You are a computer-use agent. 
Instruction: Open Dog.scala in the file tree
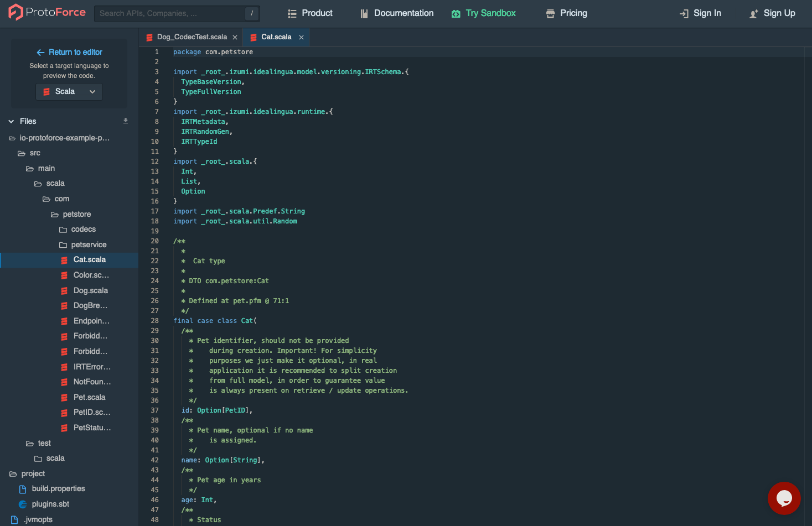click(90, 290)
